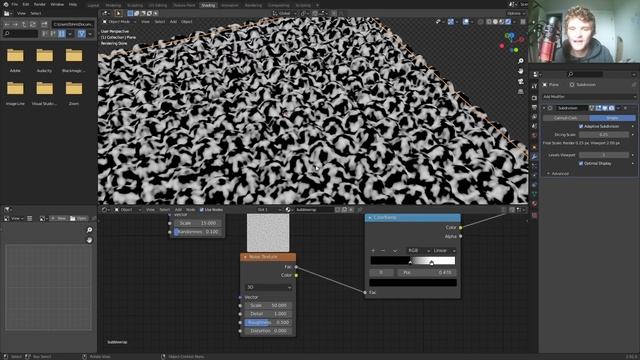The height and width of the screenshot is (360, 640).
Task: Click the Open button in image editor
Action: pyautogui.click(x=78, y=219)
